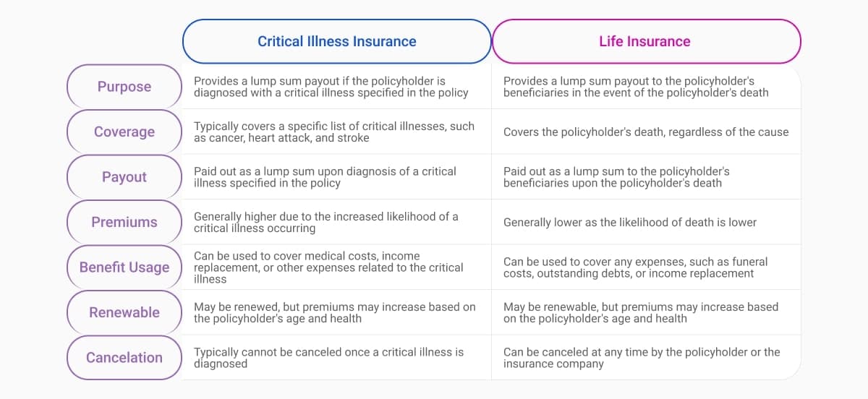Click 'Can be canceled at any time' text

click(641, 358)
